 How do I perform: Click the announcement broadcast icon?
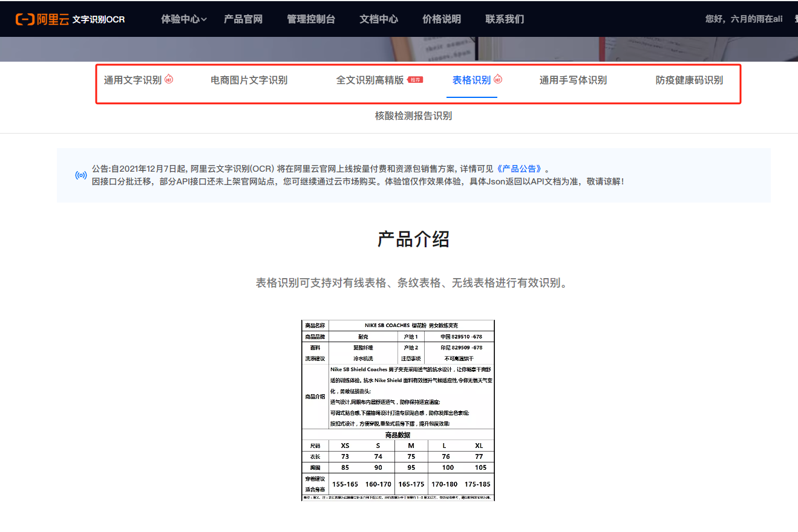coord(80,175)
